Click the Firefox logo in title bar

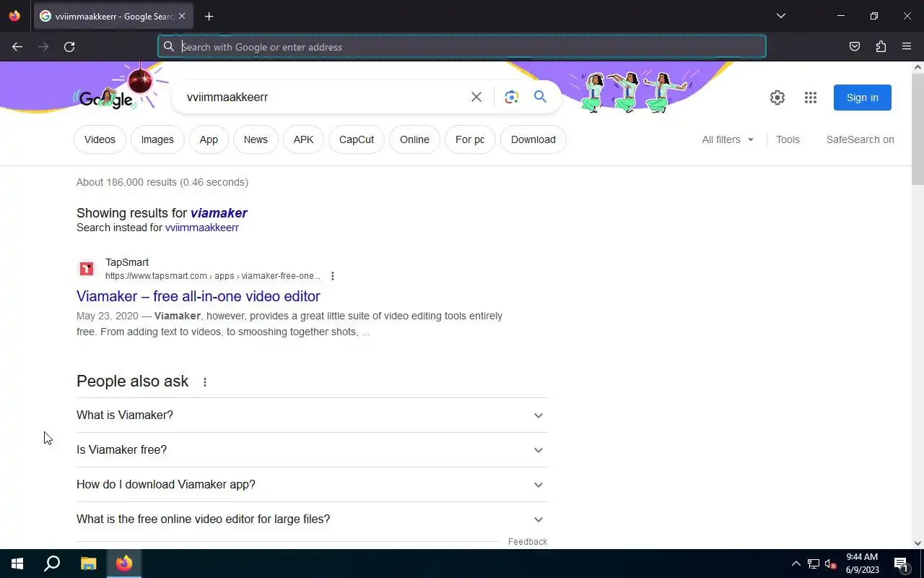pyautogui.click(x=14, y=16)
